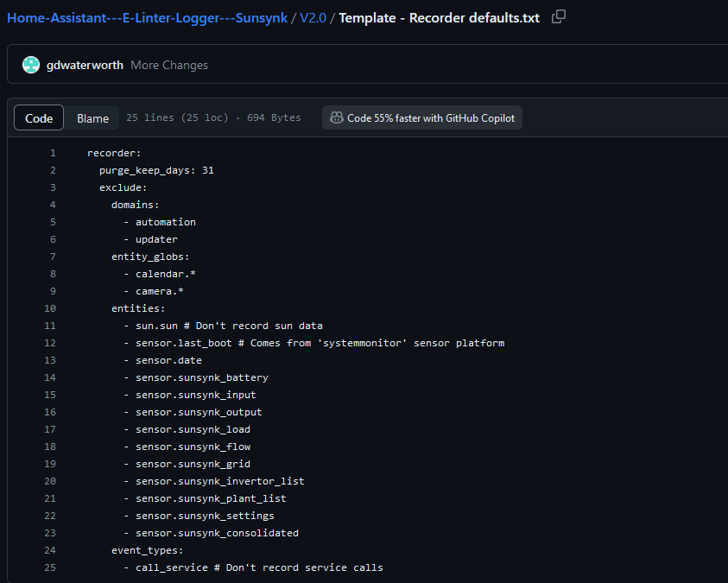The width and height of the screenshot is (728, 583).
Task: Click the 'sensor.last_boot' line
Action: (x=313, y=343)
